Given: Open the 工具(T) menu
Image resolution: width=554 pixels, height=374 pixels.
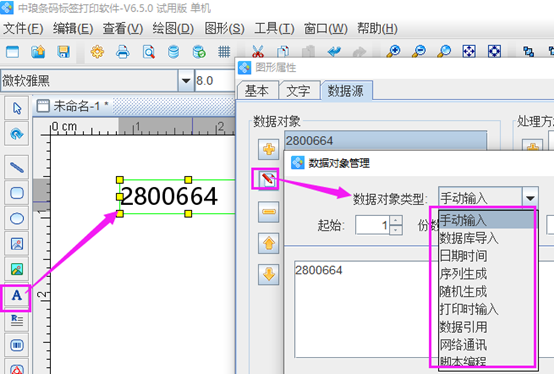Looking at the screenshot, I should pos(274,29).
